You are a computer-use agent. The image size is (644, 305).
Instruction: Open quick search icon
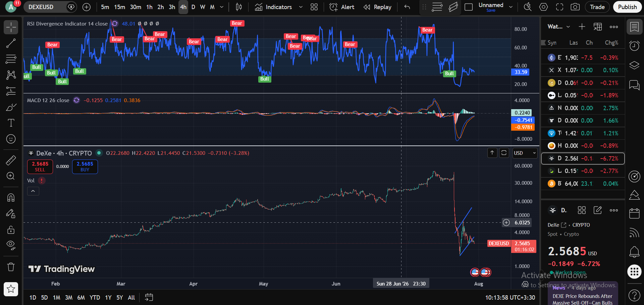click(528, 7)
